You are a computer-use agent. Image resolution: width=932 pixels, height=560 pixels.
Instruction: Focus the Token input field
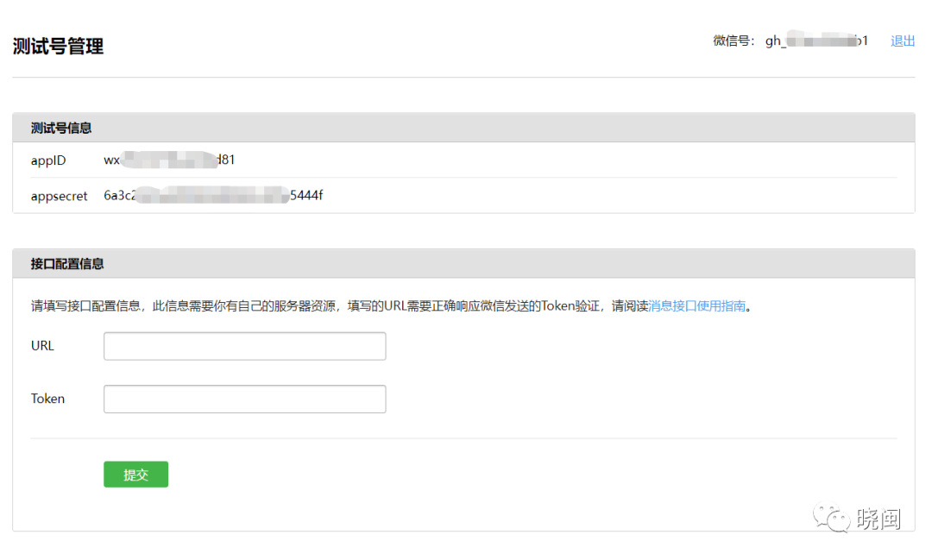pos(244,399)
